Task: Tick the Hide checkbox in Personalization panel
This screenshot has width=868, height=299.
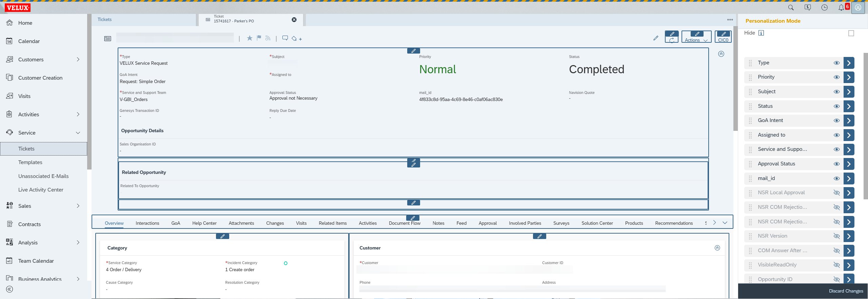Action: coord(851,33)
